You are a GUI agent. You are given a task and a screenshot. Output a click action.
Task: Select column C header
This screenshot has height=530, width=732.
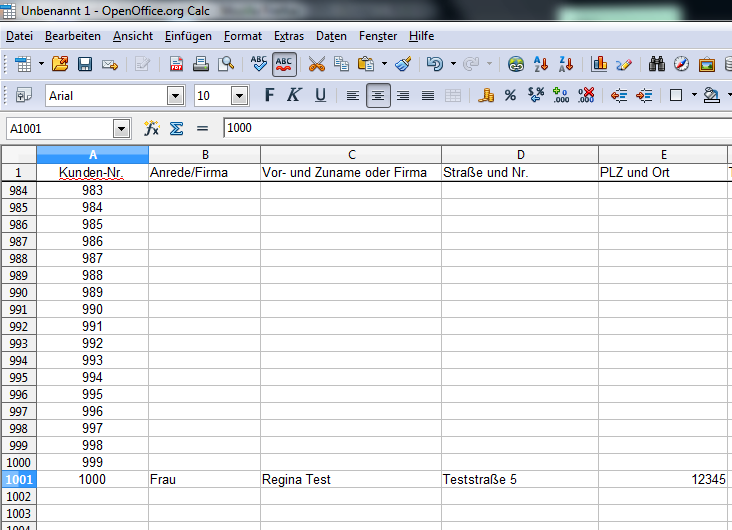click(351, 155)
